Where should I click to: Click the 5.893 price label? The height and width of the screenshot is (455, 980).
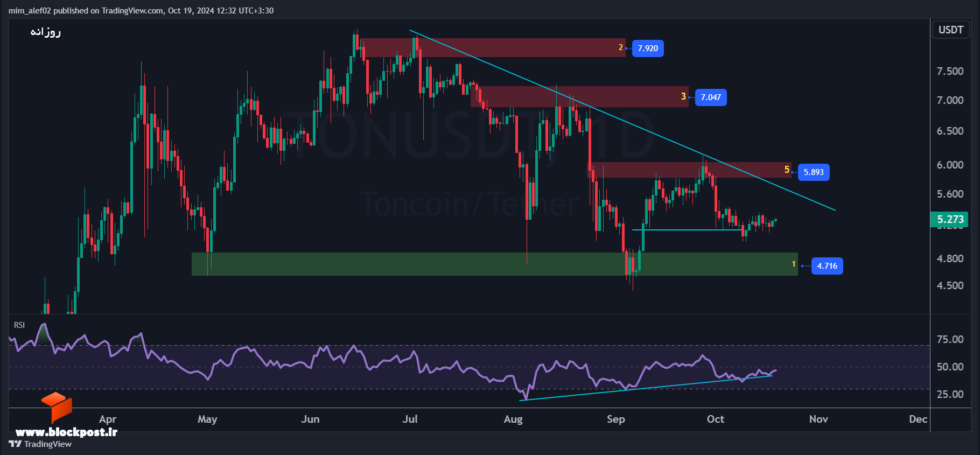tap(814, 172)
